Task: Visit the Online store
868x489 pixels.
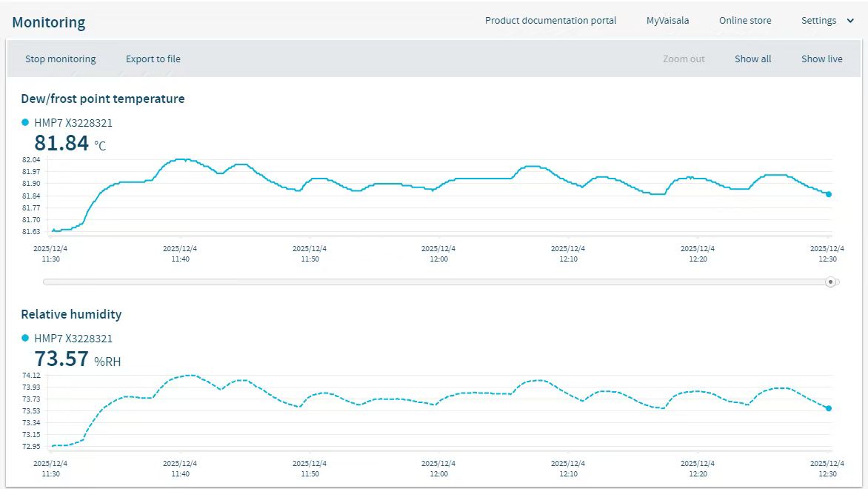Action: click(x=744, y=21)
